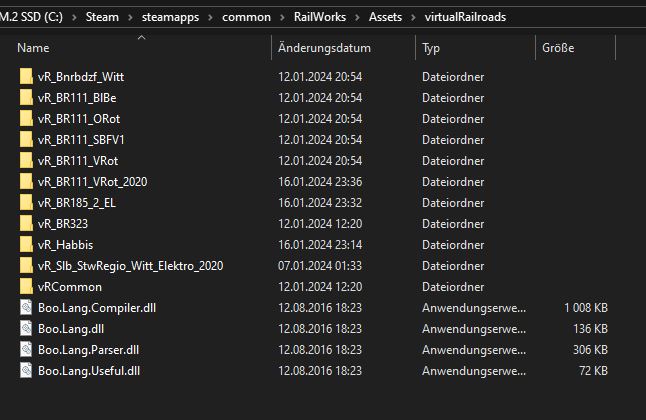The width and height of the screenshot is (646, 420).
Task: Select the Boo.Lang.Useful.dll file icon
Action: (x=26, y=371)
